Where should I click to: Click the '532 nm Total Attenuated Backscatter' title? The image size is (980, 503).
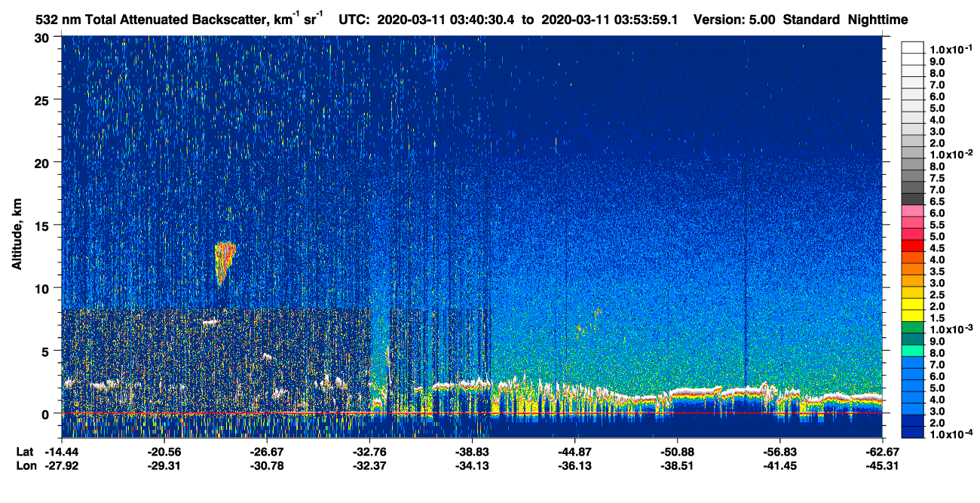pyautogui.click(x=153, y=20)
